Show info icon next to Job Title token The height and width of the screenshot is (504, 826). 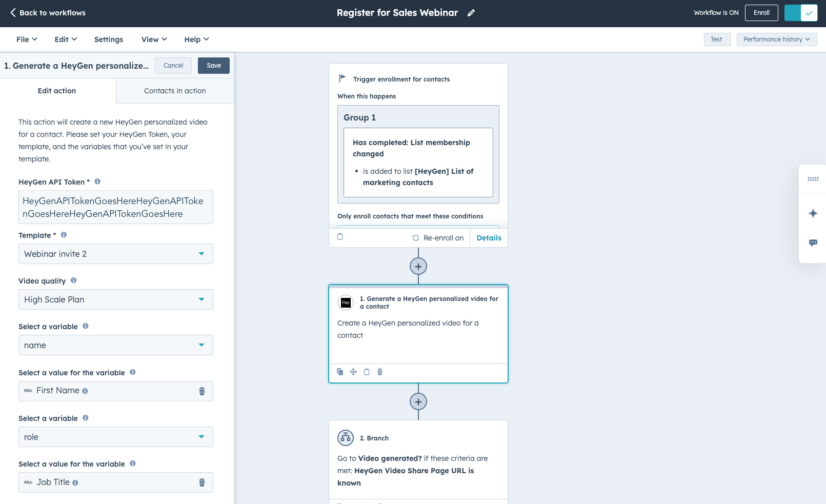click(75, 483)
